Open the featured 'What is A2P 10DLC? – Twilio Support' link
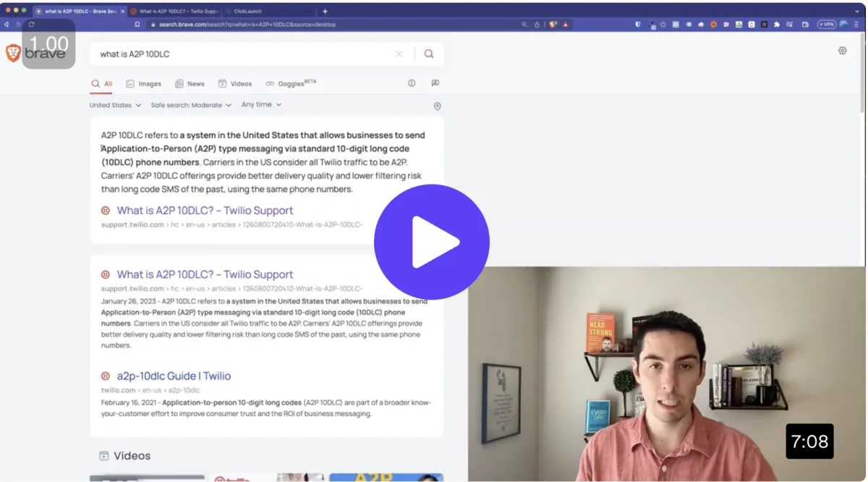 (205, 211)
